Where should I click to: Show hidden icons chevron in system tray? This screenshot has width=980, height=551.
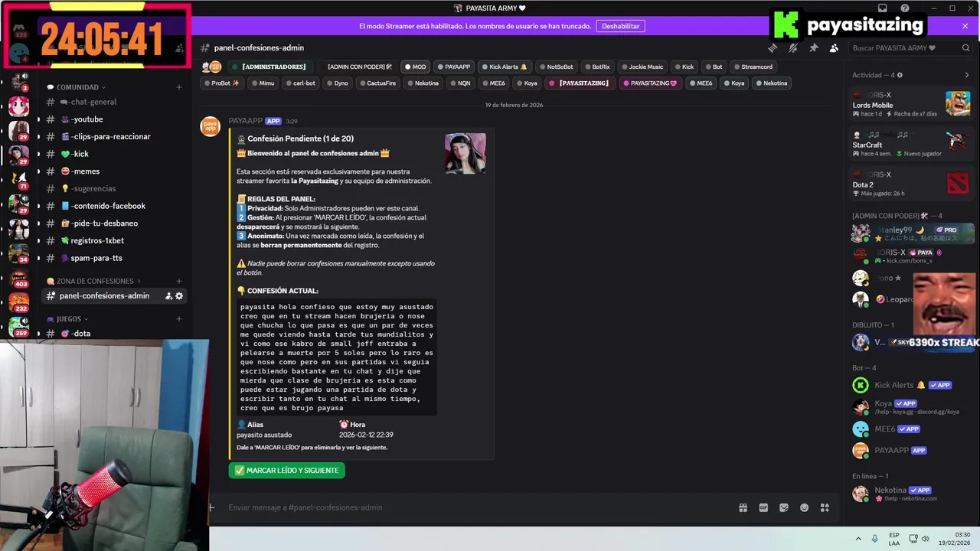[858, 539]
